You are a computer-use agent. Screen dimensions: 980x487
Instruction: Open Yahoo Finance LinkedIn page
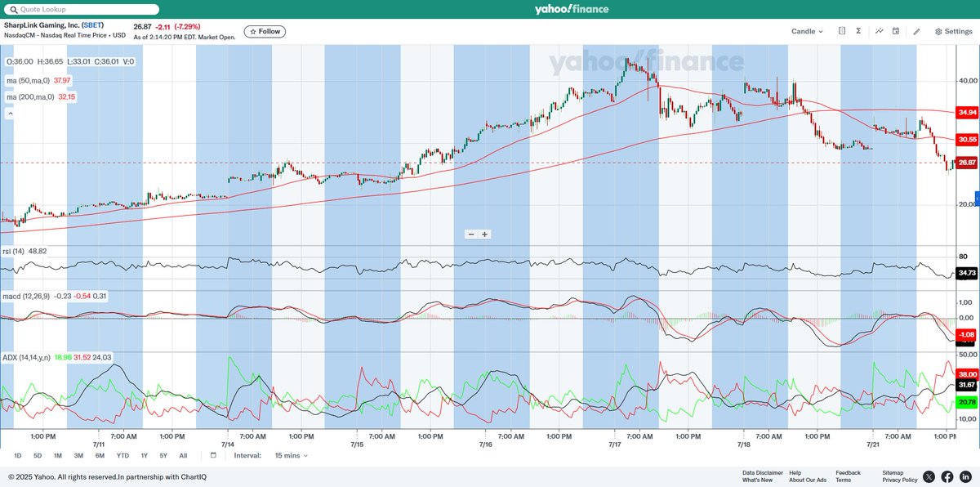[965, 476]
